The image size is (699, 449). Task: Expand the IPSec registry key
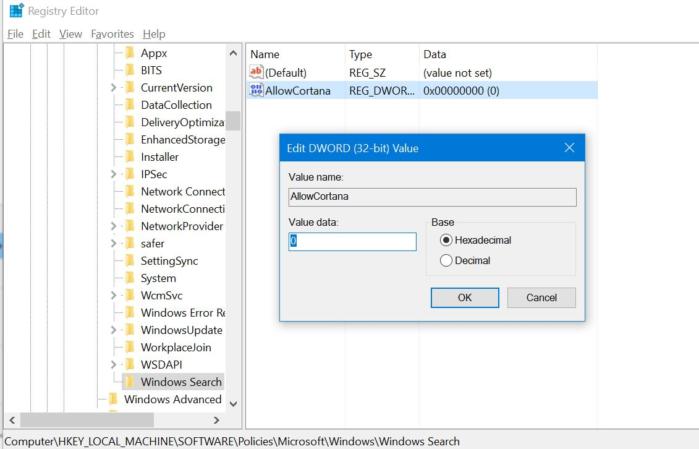(x=114, y=174)
